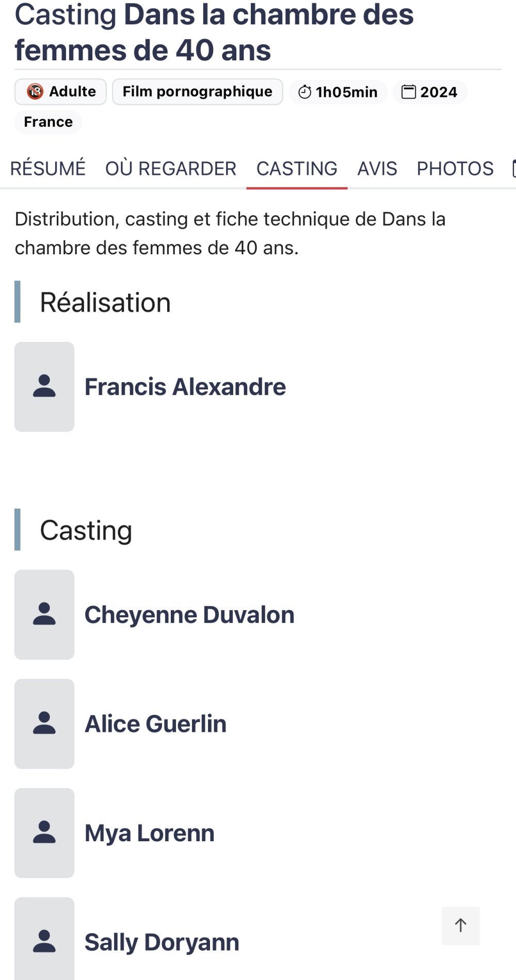Open director Francis Alexandre's name link
The height and width of the screenshot is (980, 516).
(x=185, y=387)
